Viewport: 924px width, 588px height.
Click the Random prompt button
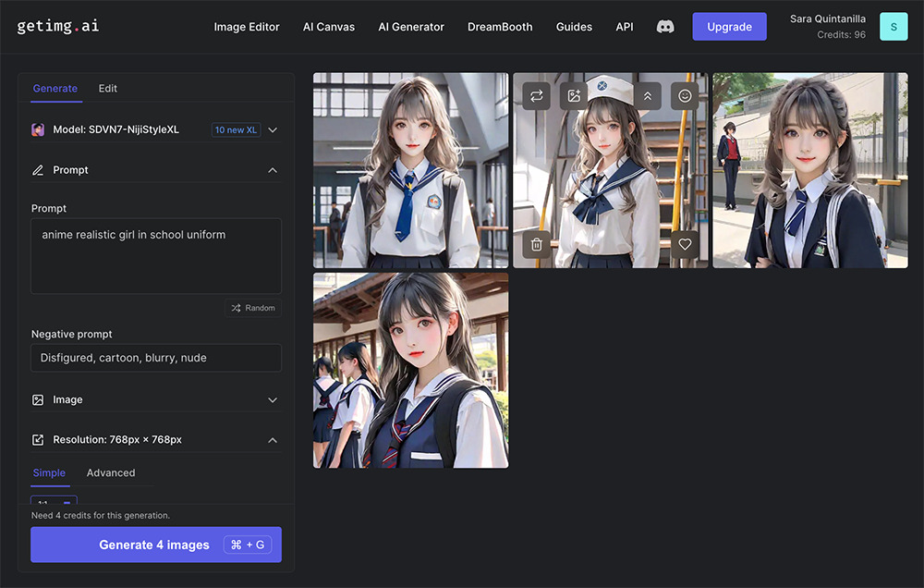(x=253, y=308)
